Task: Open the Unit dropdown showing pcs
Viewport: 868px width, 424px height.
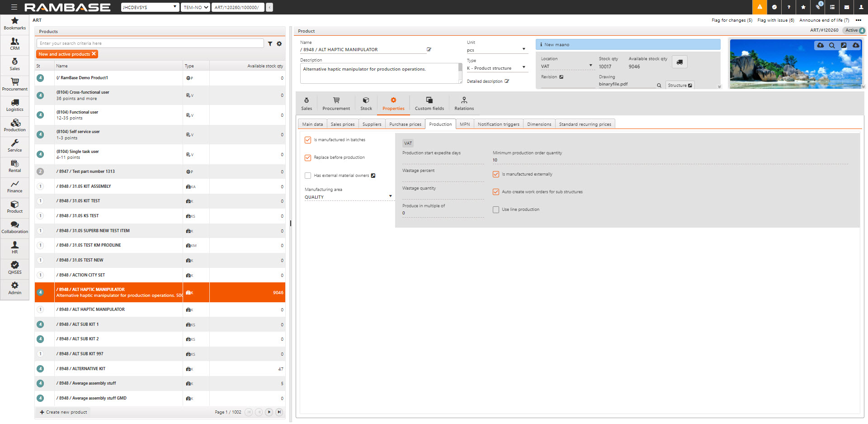Action: (524, 49)
